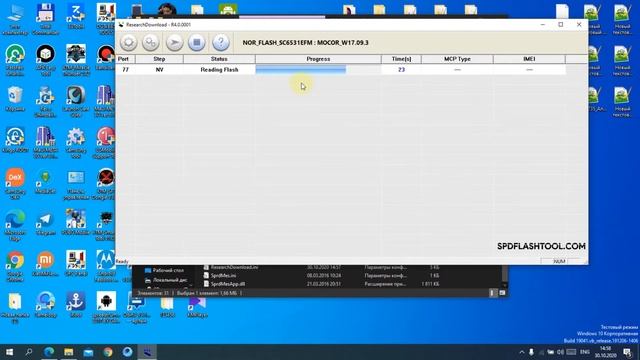Open File Explorer from the taskbar
This screenshot has width=640, height=360.
(68, 352)
